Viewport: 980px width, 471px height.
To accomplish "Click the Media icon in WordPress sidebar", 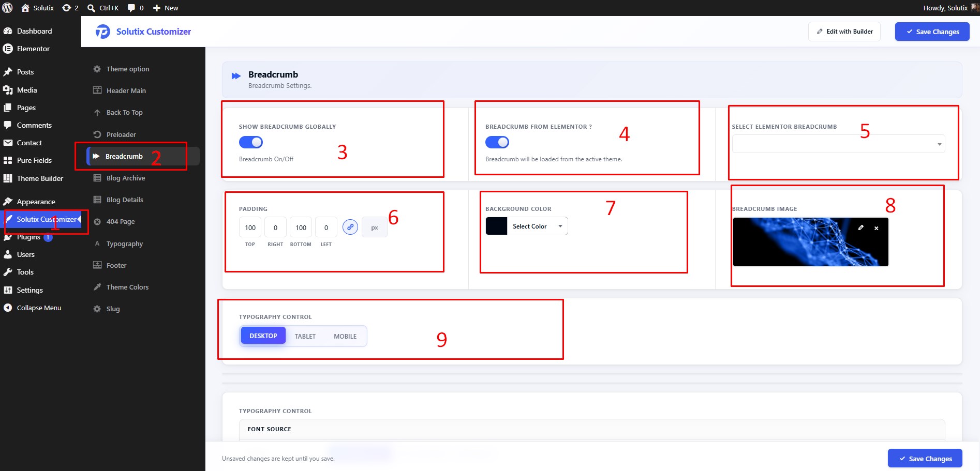I will (x=8, y=90).
